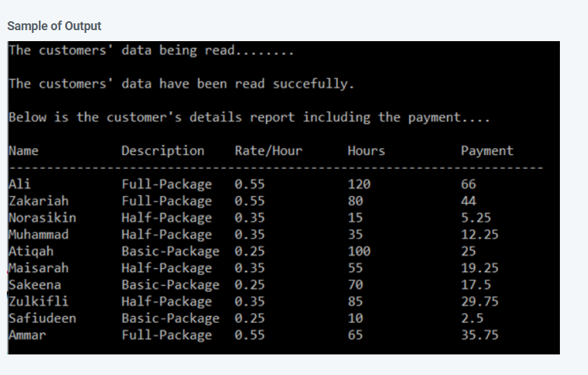Click hours value 120 for Ali
Viewport: 588px width, 375px height.
tap(359, 184)
